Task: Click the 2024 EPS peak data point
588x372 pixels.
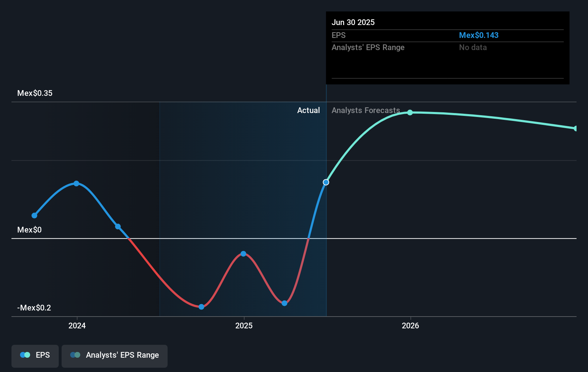Action: click(76, 183)
